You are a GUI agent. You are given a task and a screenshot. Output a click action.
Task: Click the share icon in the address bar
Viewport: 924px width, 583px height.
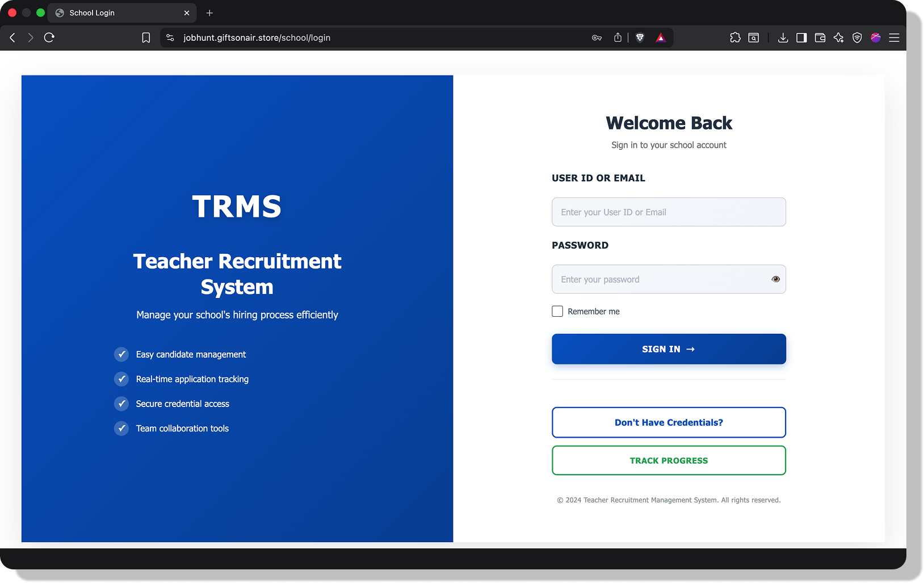(618, 37)
